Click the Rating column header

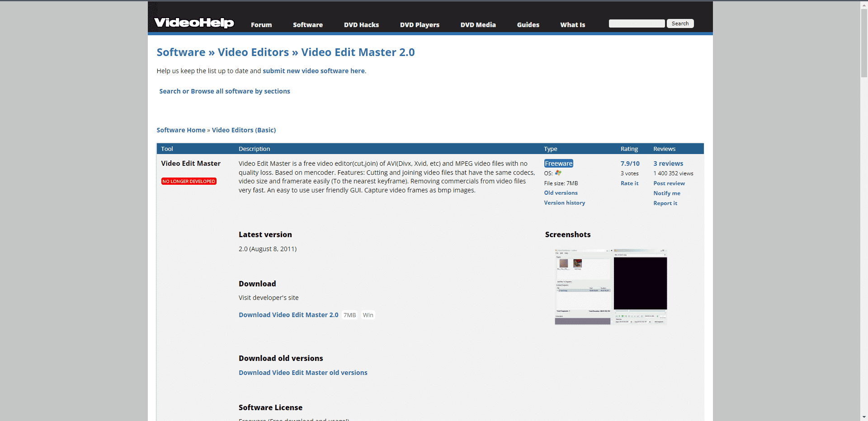tap(629, 149)
